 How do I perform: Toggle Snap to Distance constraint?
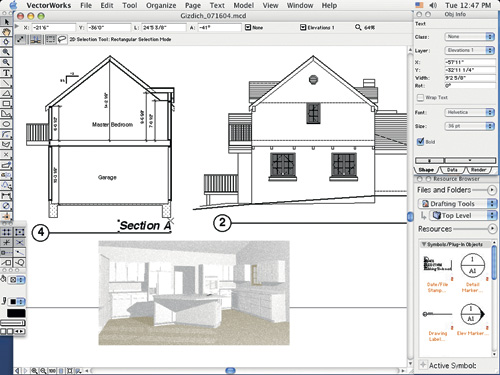point(7,253)
